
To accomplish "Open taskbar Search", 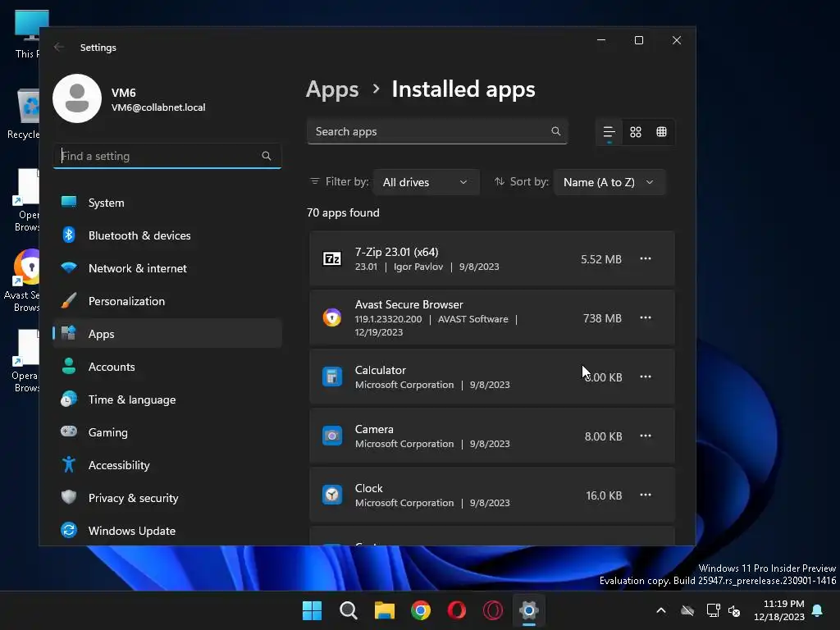I will coord(348,610).
